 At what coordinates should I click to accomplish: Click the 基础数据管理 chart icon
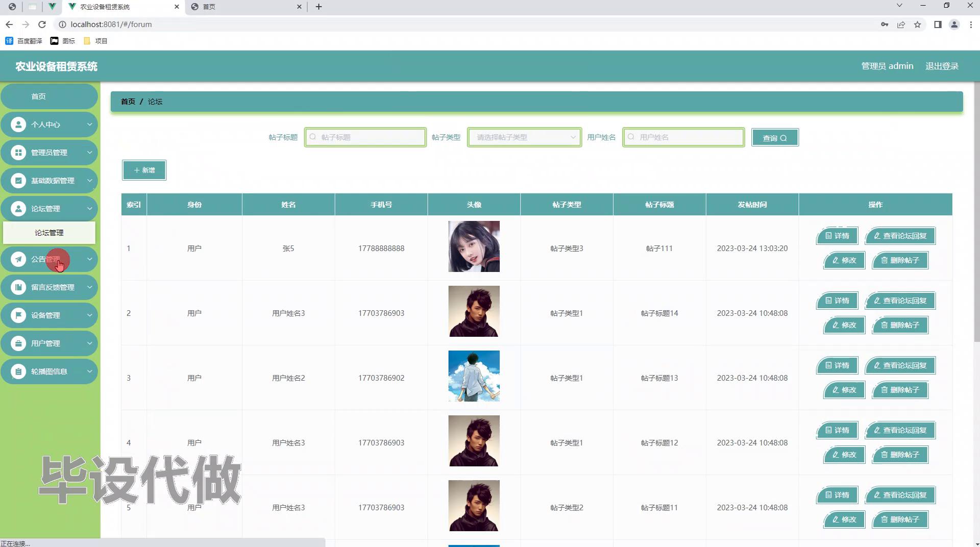tap(18, 181)
